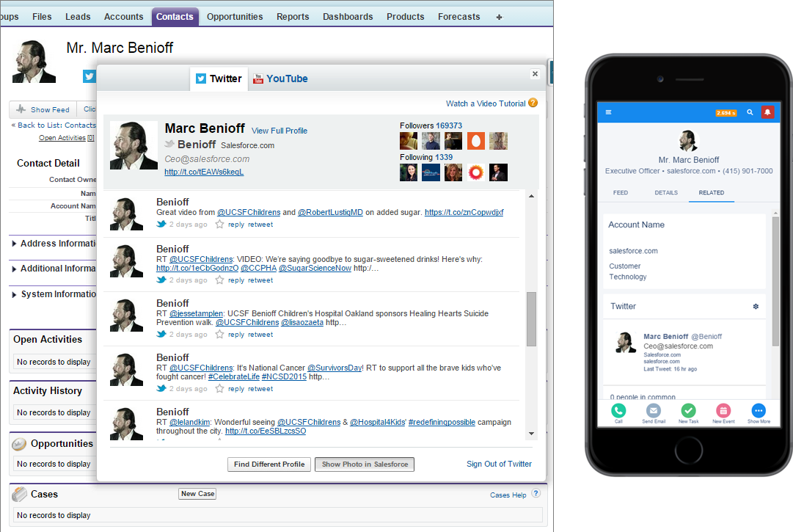Reply to the added sugar video tweet

click(x=236, y=225)
